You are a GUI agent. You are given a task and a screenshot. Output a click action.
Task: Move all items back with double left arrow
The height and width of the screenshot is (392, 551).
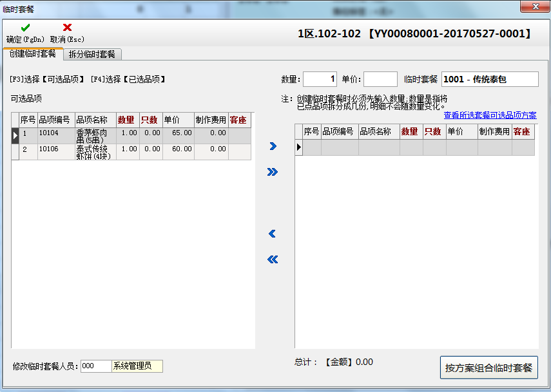pyautogui.click(x=273, y=259)
